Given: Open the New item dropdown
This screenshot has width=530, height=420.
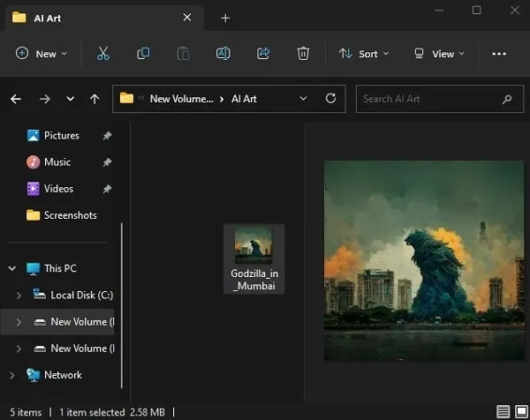Looking at the screenshot, I should pyautogui.click(x=42, y=54).
